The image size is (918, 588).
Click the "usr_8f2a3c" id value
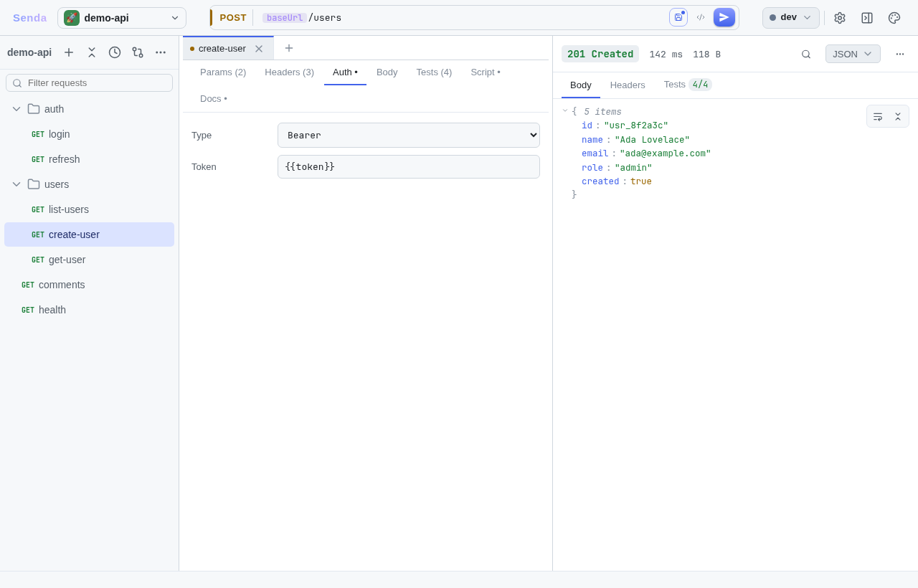point(636,125)
